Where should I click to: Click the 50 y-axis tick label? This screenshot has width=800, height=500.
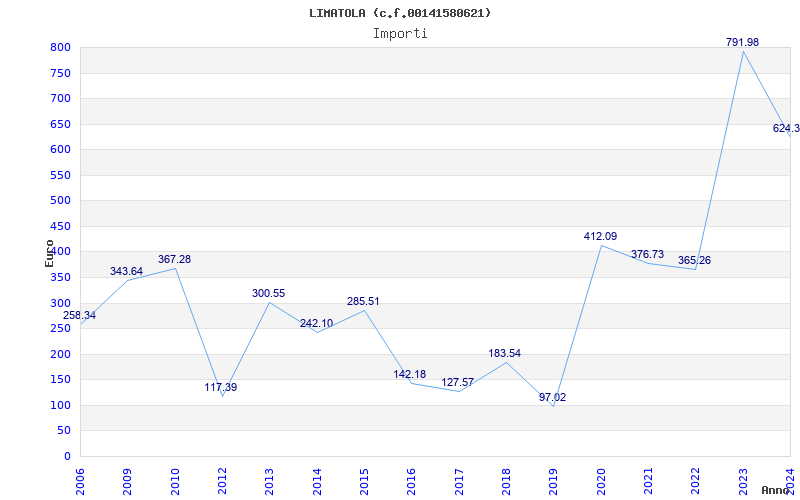(63, 431)
